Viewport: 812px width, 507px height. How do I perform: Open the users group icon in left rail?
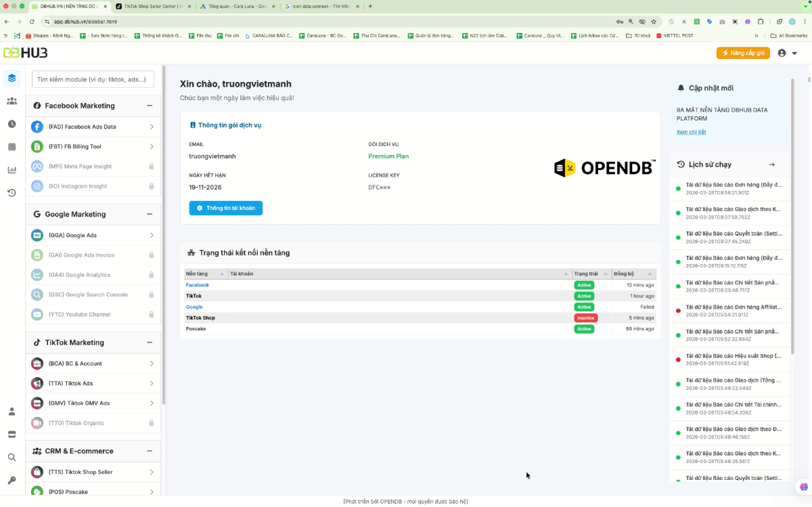12,101
